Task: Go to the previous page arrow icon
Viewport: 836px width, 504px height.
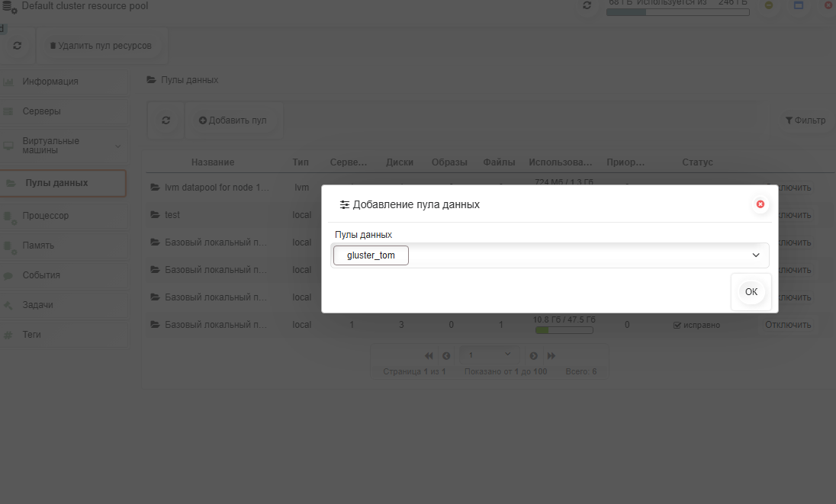Action: point(446,356)
